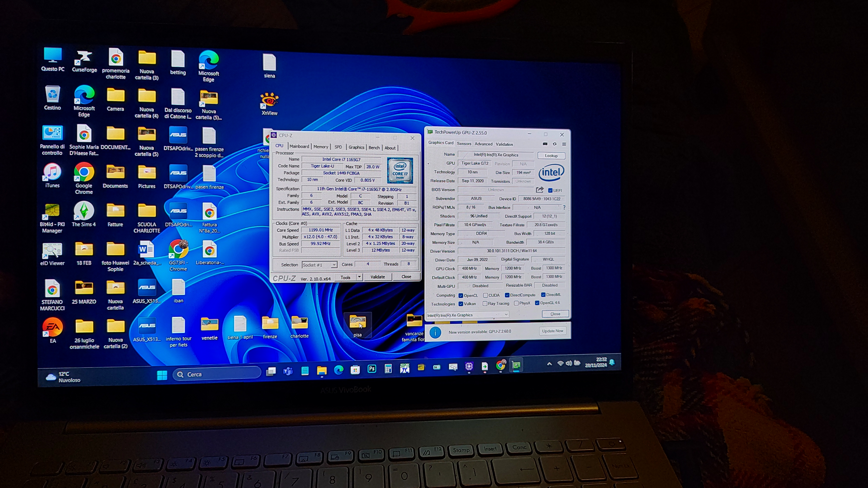
Task: Open the volume icon in system tray
Action: click(568, 363)
